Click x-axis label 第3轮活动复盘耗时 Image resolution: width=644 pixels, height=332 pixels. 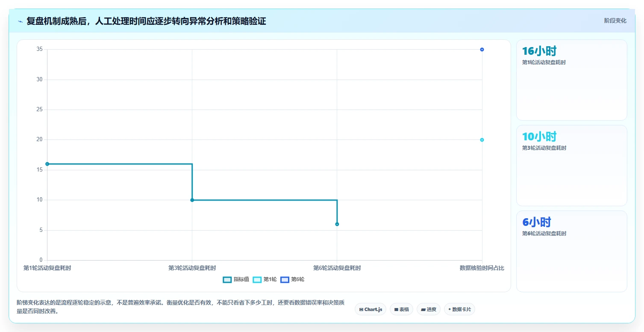click(x=192, y=268)
